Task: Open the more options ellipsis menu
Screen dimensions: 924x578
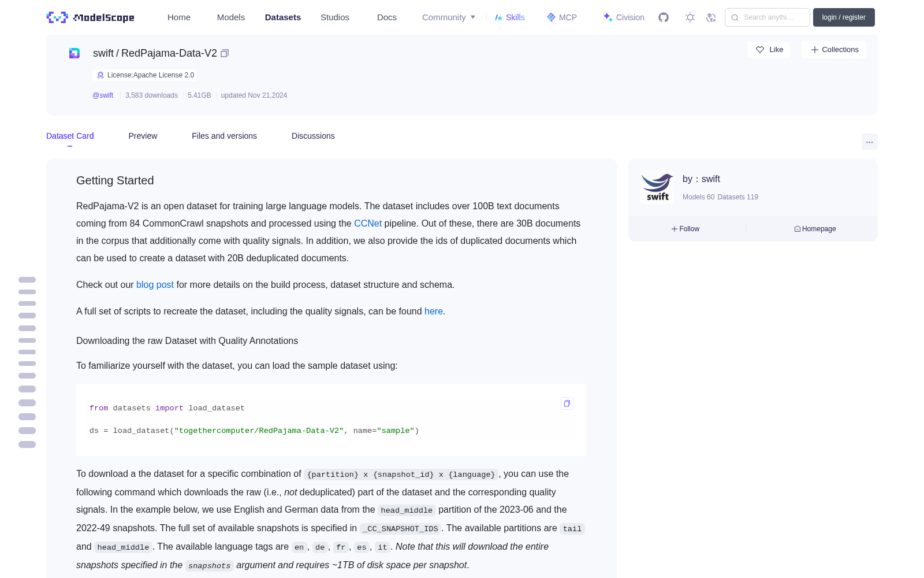Action: tap(869, 142)
